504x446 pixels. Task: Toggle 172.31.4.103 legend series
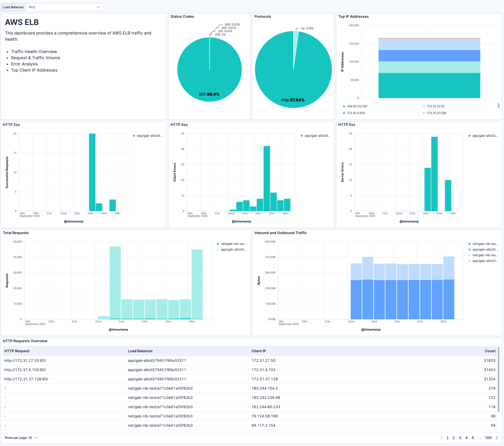click(356, 113)
